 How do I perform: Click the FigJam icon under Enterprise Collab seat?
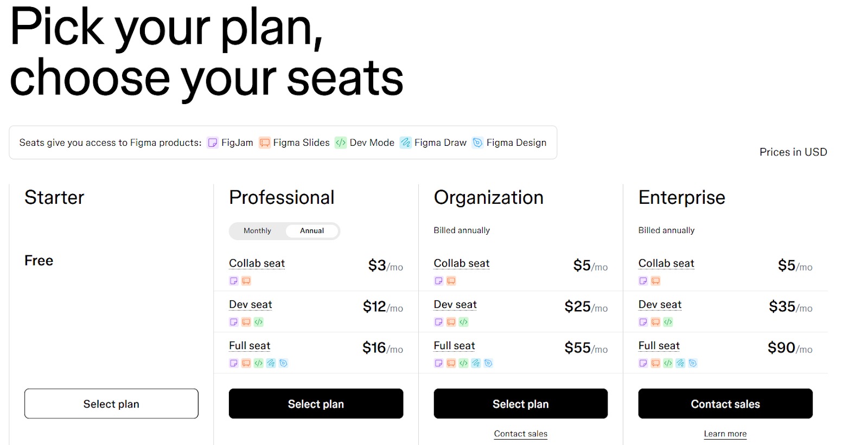(643, 281)
